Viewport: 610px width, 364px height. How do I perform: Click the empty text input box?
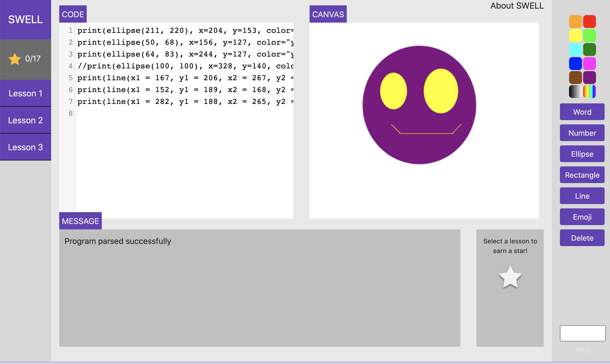click(583, 333)
